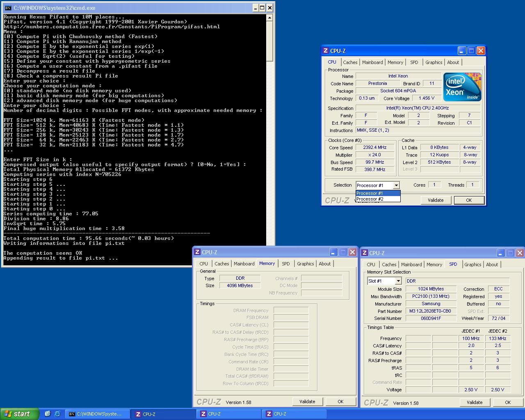Open SPD tab in CPU window
This screenshot has width=525, height=420.
pyautogui.click(x=414, y=62)
